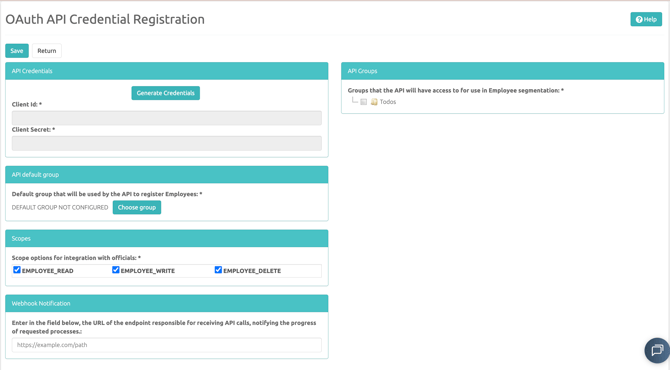Click the Client Secret label

33,129
